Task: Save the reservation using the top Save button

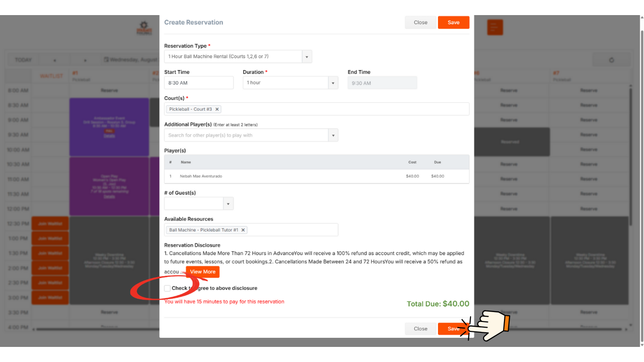Action: (x=453, y=22)
